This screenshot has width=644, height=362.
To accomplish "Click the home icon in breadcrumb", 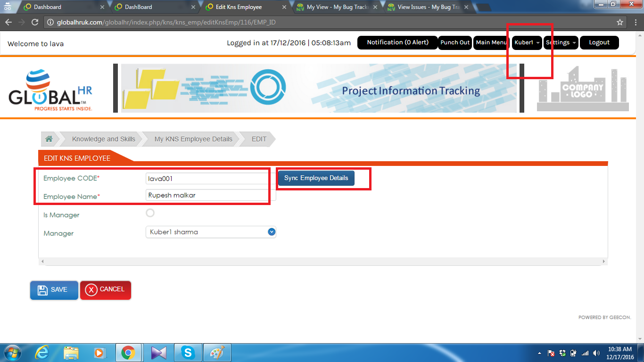I will pyautogui.click(x=49, y=139).
